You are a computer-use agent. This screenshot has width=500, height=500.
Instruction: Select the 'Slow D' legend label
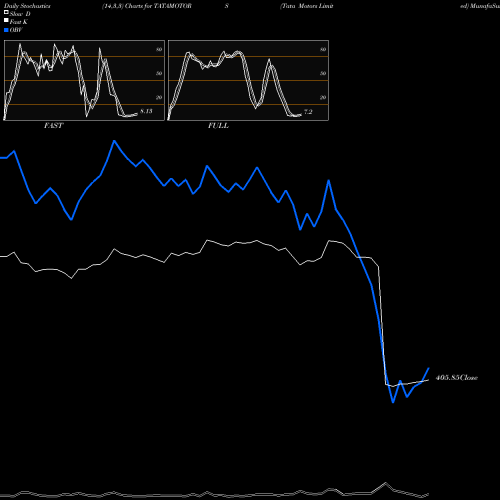[x=20, y=14]
